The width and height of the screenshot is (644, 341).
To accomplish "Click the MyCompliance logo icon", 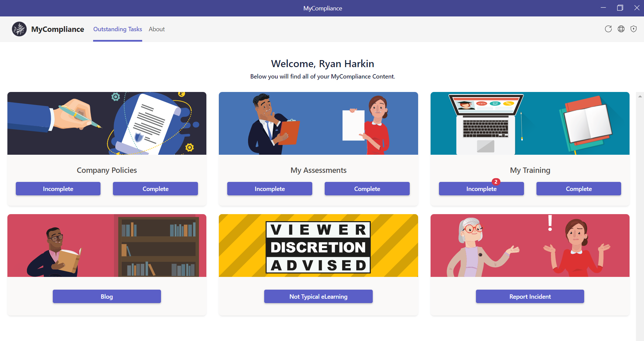I will click(19, 29).
